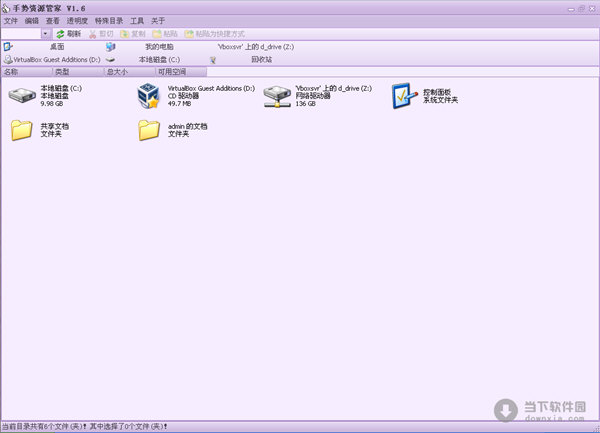Click the 复制 copy toolbar button
The height and width of the screenshot is (433, 600).
tap(133, 34)
